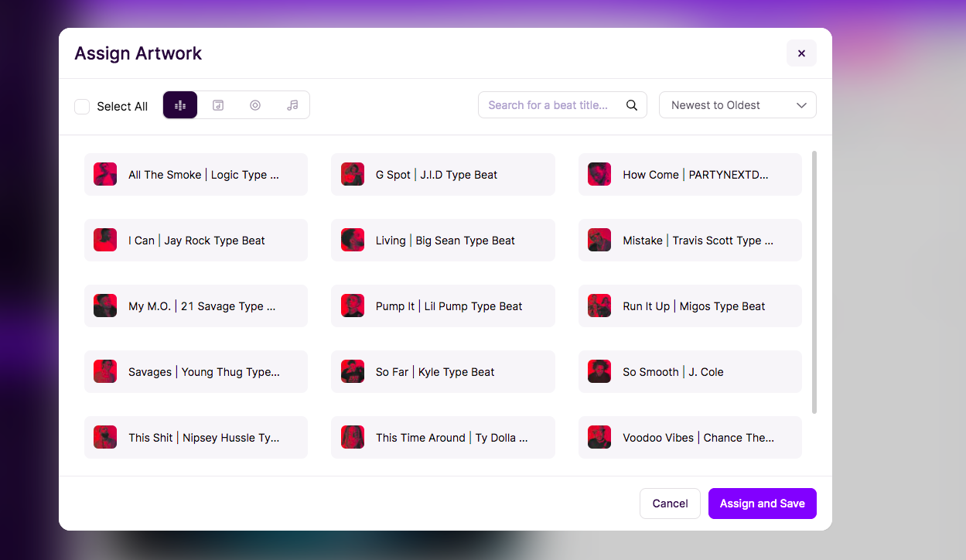The width and height of the screenshot is (966, 560).
Task: Switch to the album music-note filter icon
Action: pyautogui.click(x=218, y=105)
